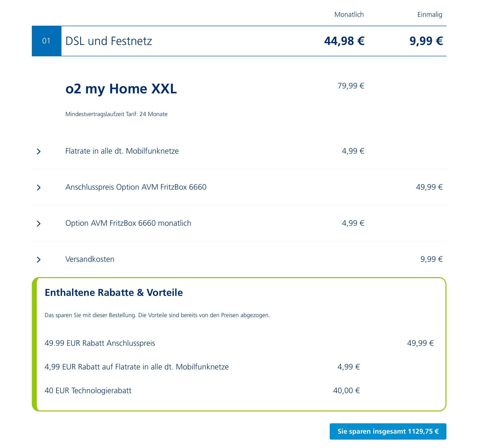Screen dimensions: 501x448
Task: Expand the Flatrate in alle dt. Mobilfunknetze chevron
Action: (39, 151)
